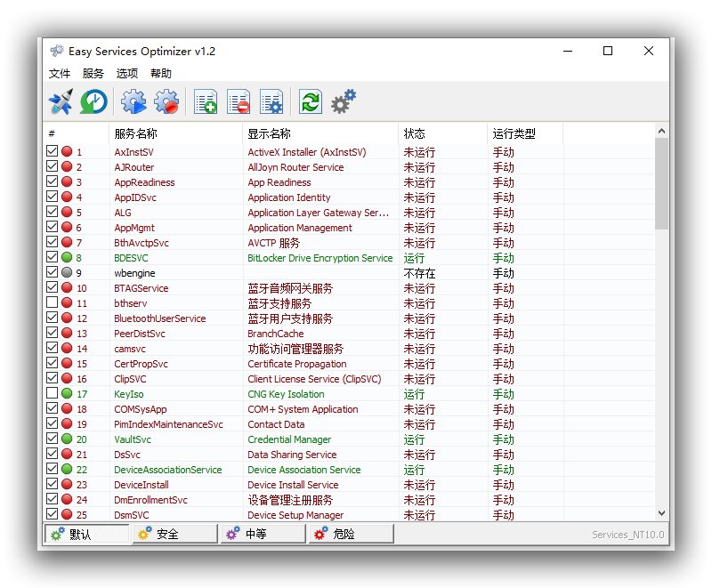Uncheck the AxInstSV service checkbox
Image resolution: width=712 pixels, height=588 pixels.
tap(52, 151)
